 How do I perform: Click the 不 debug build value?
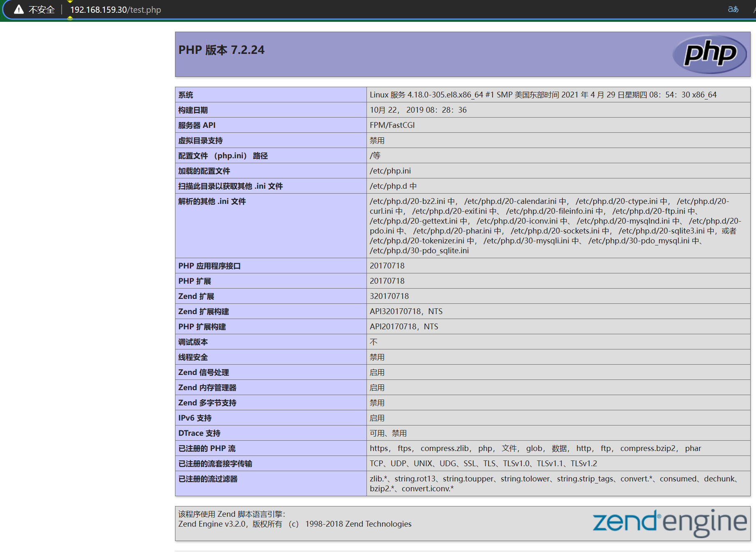coord(373,342)
